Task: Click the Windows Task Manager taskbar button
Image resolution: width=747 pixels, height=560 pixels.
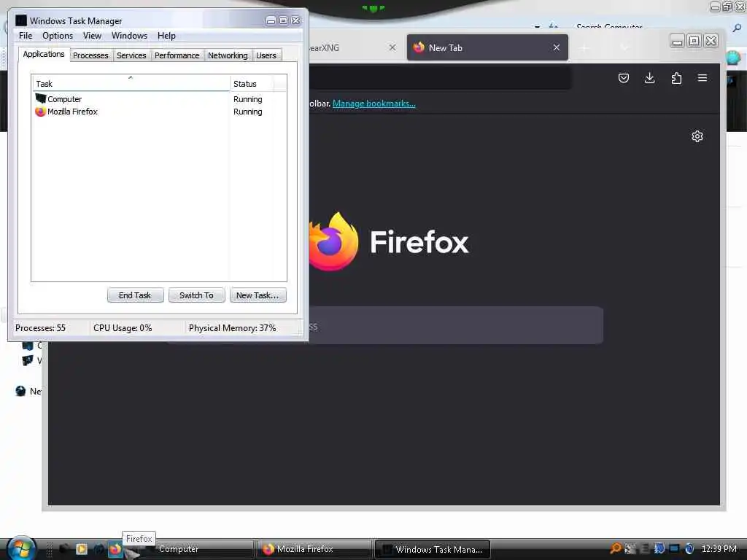Action: click(x=433, y=549)
